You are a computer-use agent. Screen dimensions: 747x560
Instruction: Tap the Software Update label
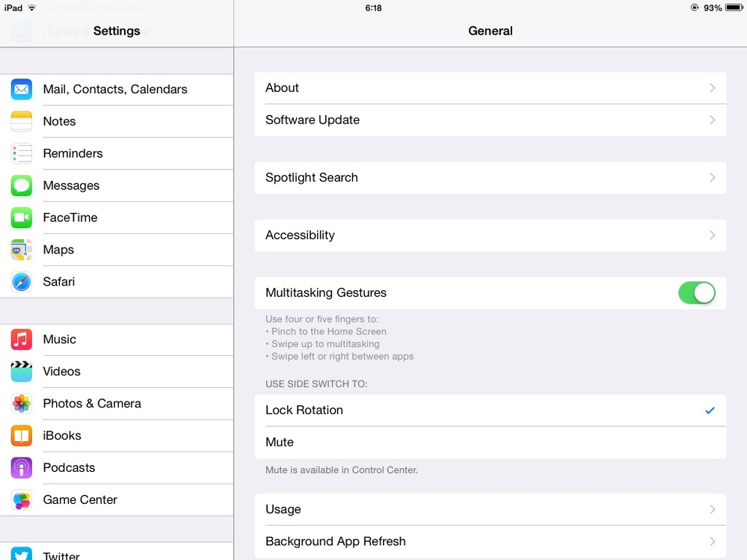click(313, 120)
